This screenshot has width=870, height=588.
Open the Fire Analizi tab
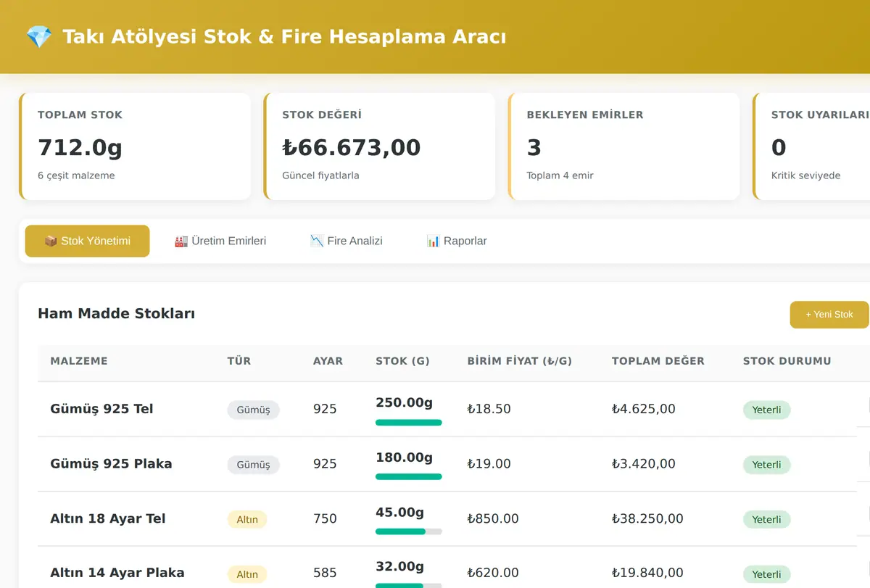[347, 241]
